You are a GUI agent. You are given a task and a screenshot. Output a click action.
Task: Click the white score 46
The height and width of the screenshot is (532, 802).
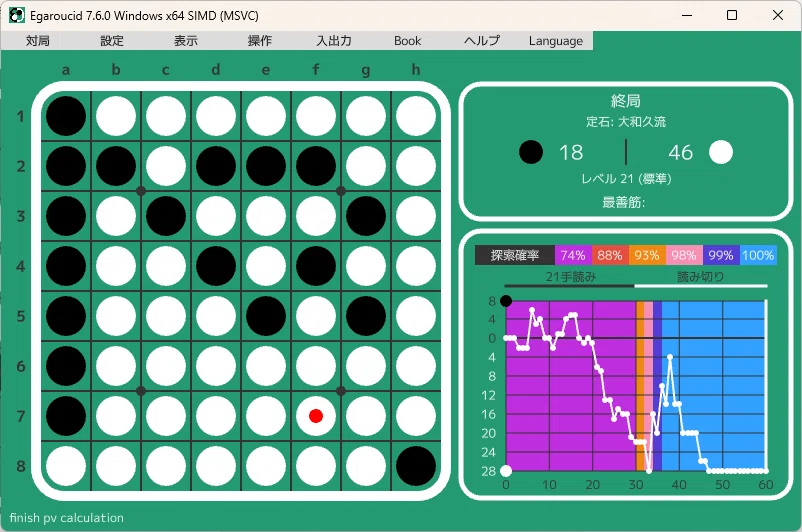[680, 152]
